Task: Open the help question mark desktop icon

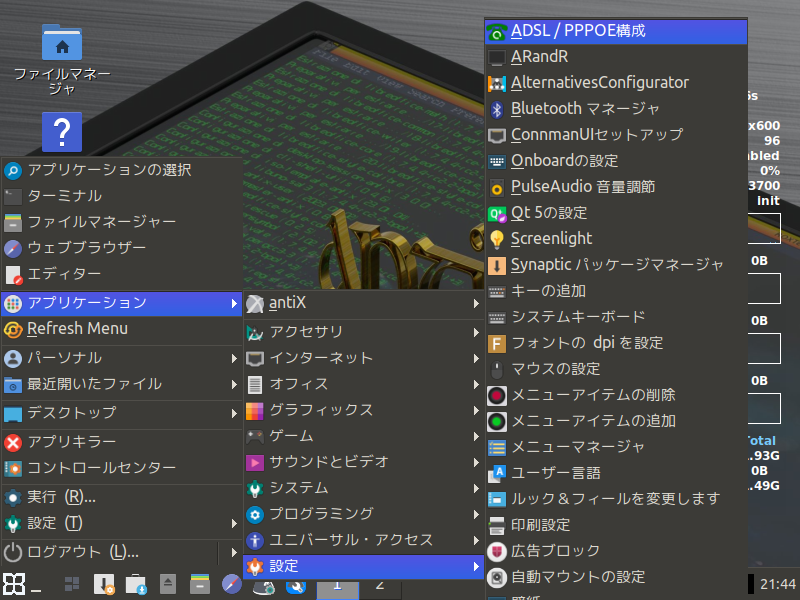Action: (x=62, y=132)
